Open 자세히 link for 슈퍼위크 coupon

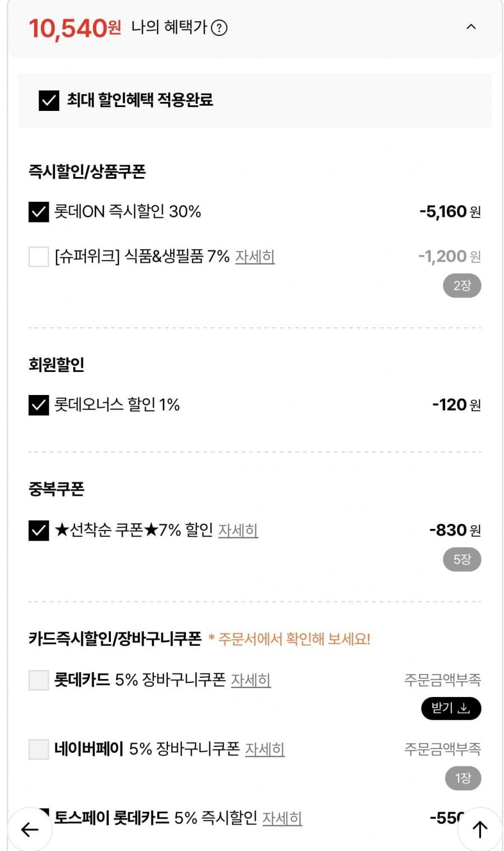pyautogui.click(x=255, y=257)
